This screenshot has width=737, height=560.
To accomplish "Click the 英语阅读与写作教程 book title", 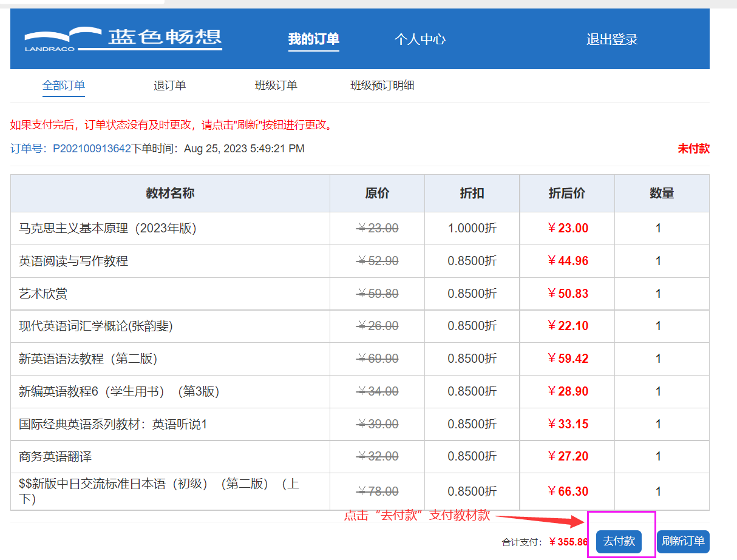I will pos(73,261).
